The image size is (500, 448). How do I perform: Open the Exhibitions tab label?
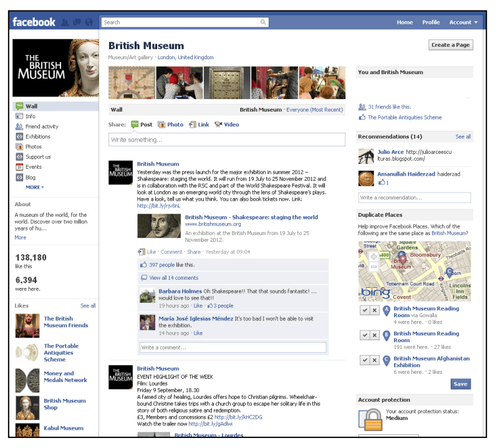[38, 136]
